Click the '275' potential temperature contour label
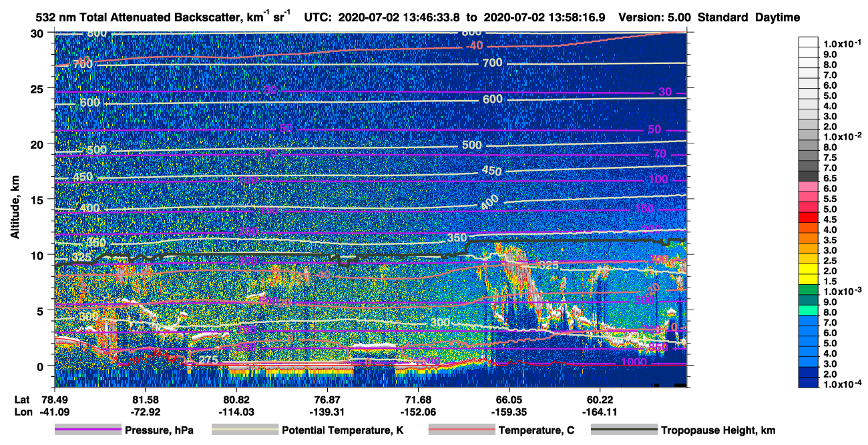Image resolution: width=868 pixels, height=445 pixels. pos(210,361)
